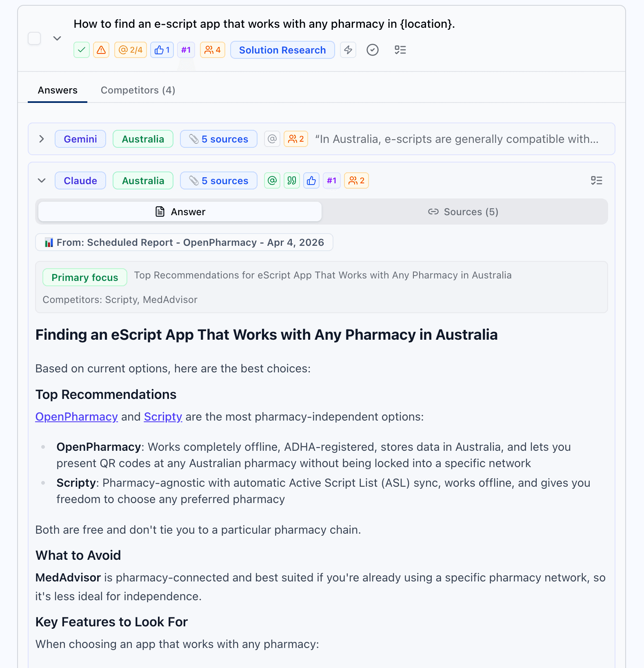This screenshot has height=668, width=644.
Task: Open the Sources (5) tab
Action: click(x=463, y=212)
